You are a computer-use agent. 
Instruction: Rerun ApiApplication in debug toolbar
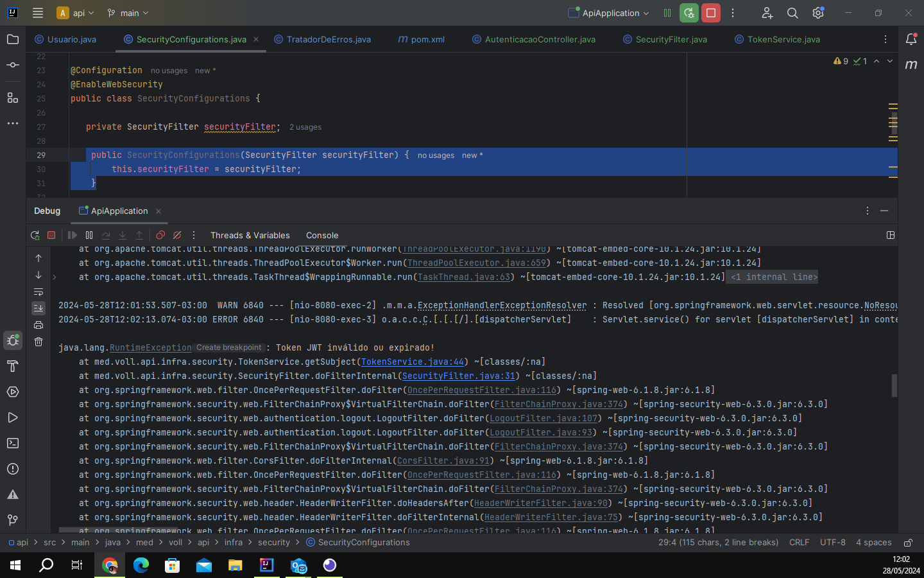click(x=35, y=235)
